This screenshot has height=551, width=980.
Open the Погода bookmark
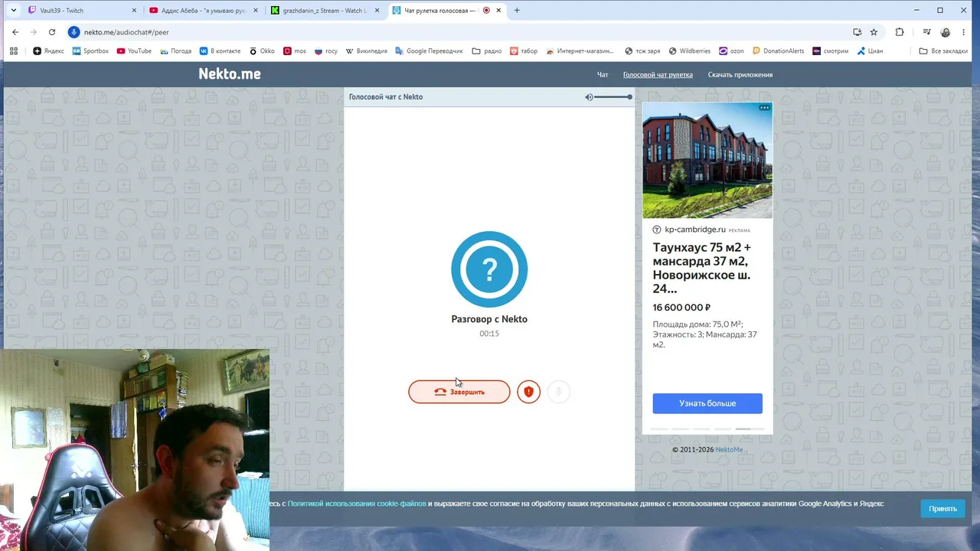click(175, 51)
